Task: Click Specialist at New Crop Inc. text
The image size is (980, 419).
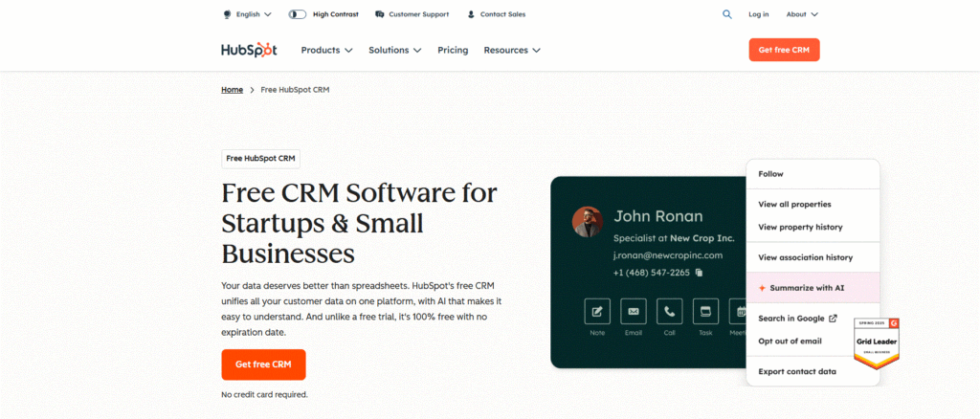Action: (x=674, y=238)
